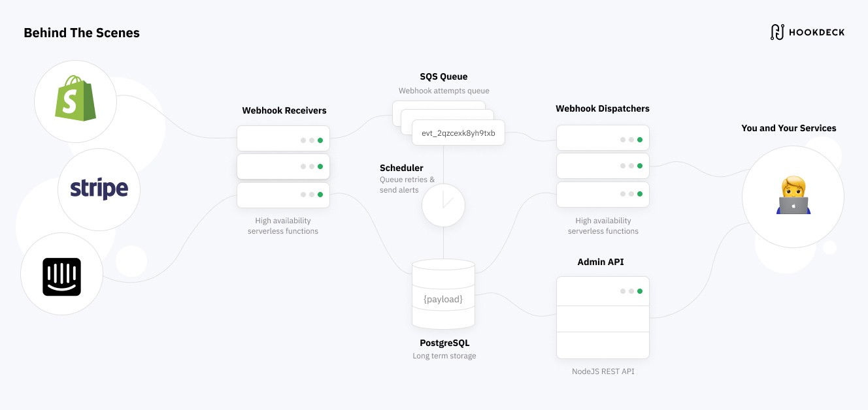Click the Intercom logo icon
The image size is (868, 410).
pos(61,277)
